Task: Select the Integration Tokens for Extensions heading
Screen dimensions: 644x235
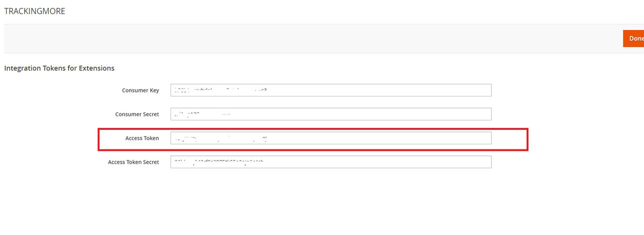Action: coord(59,68)
